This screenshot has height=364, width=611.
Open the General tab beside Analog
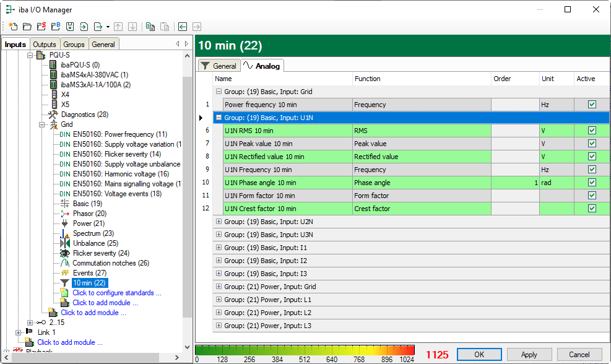pyautogui.click(x=219, y=66)
